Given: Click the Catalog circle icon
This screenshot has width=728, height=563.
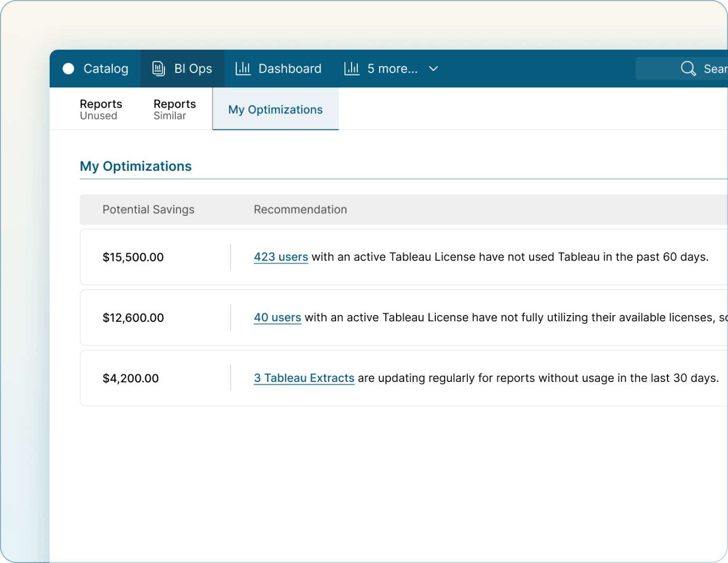Looking at the screenshot, I should coord(68,68).
